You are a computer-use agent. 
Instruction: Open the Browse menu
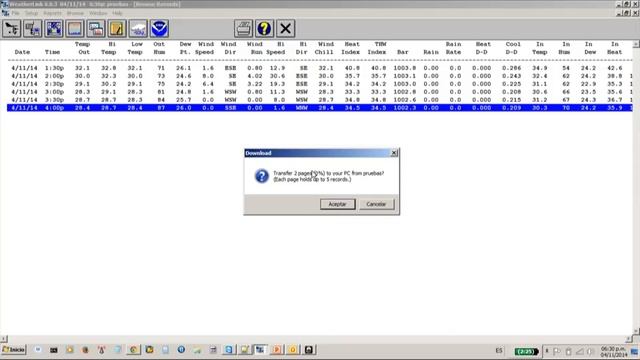click(75, 13)
